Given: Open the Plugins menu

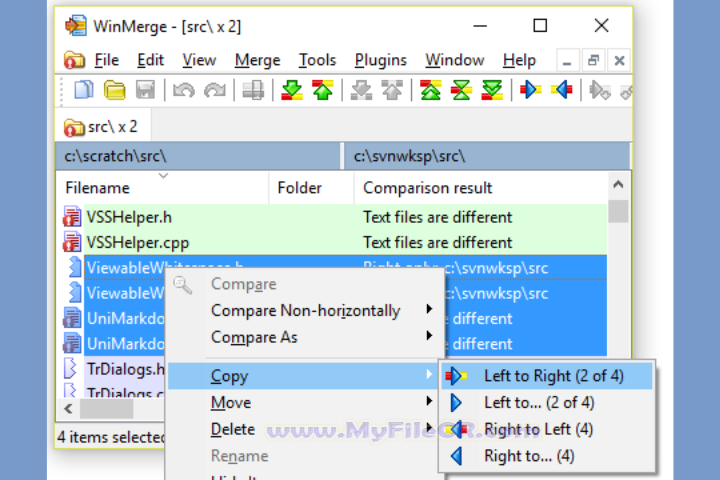Looking at the screenshot, I should [381, 60].
